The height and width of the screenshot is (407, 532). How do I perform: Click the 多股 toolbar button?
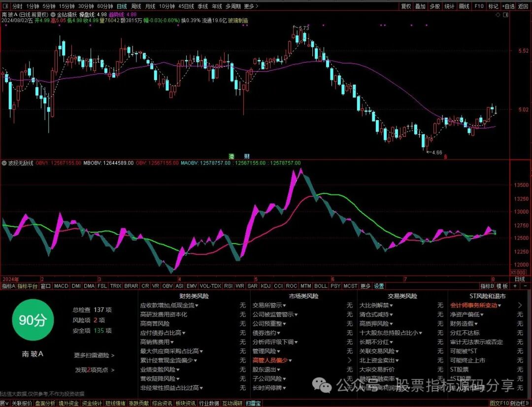pyautogui.click(x=435, y=6)
